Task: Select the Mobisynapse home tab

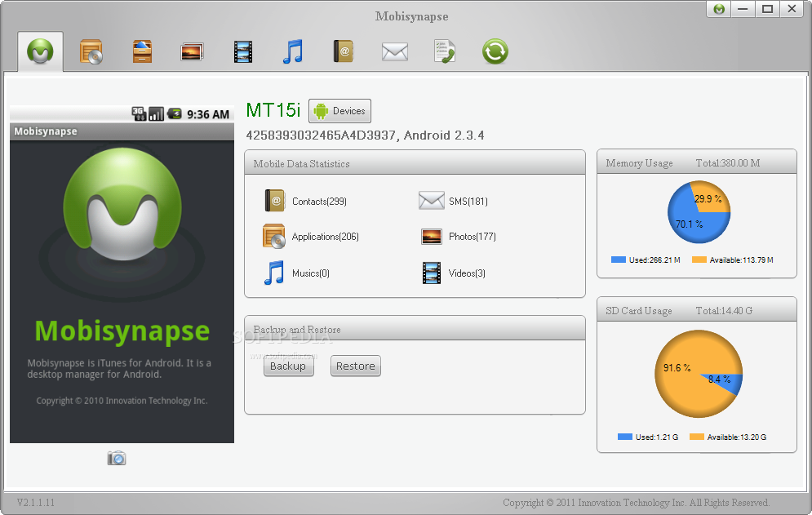Action: point(40,52)
